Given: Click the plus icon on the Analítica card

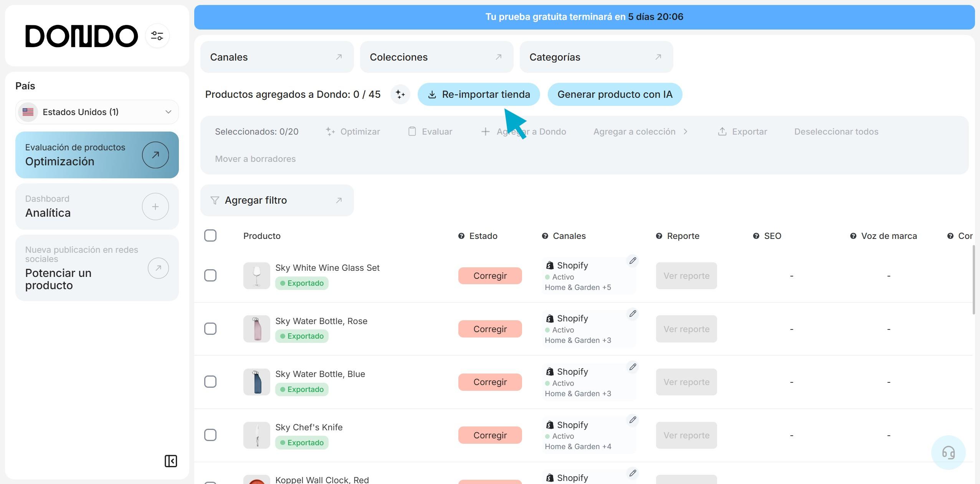Looking at the screenshot, I should coord(155,207).
